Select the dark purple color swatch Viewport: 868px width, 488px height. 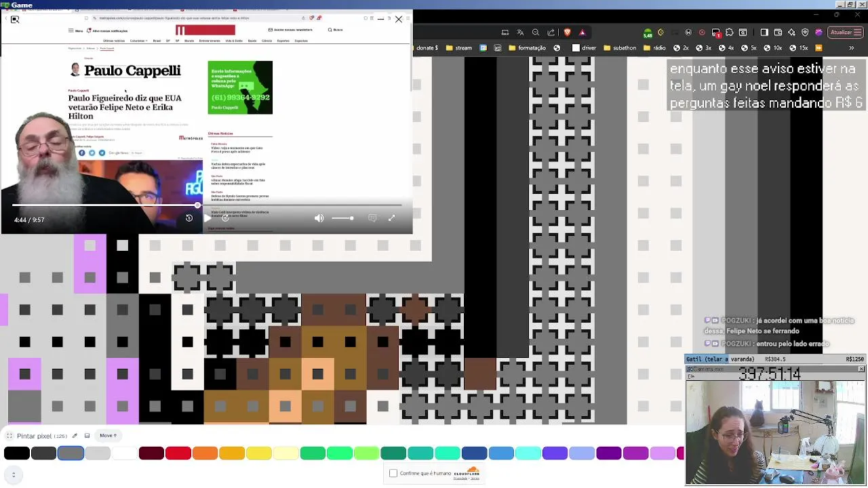point(609,453)
